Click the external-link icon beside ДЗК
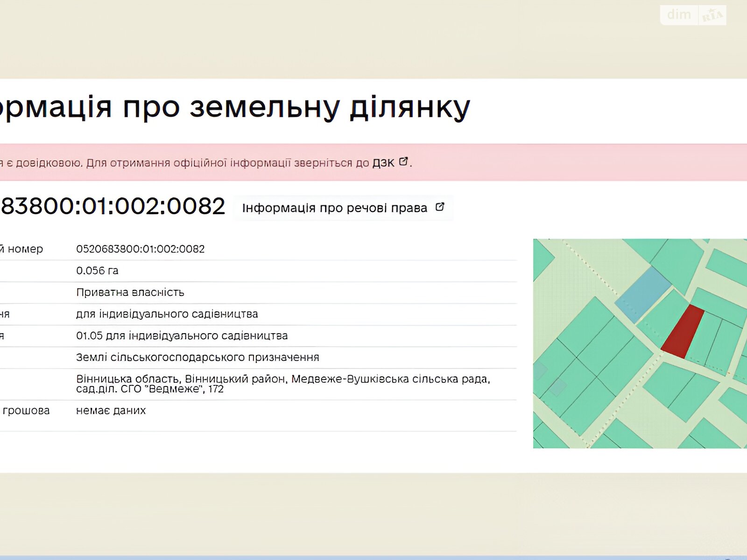The height and width of the screenshot is (560, 747). click(x=403, y=161)
